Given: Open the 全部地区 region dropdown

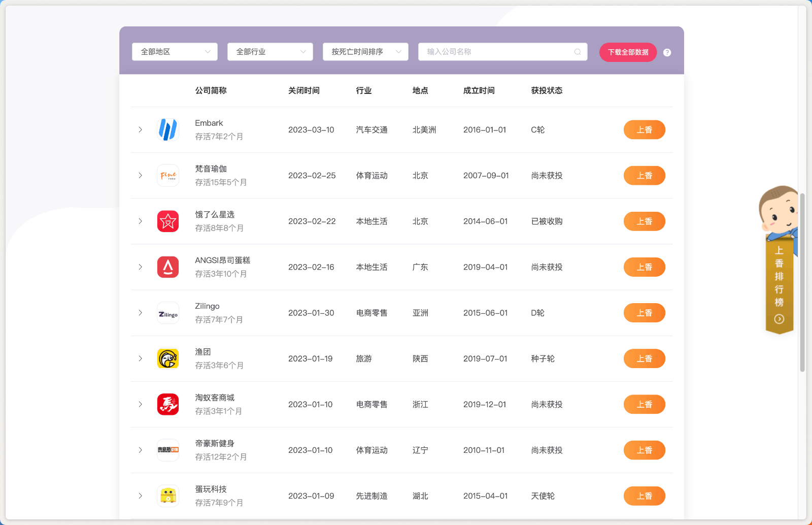Looking at the screenshot, I should [174, 51].
